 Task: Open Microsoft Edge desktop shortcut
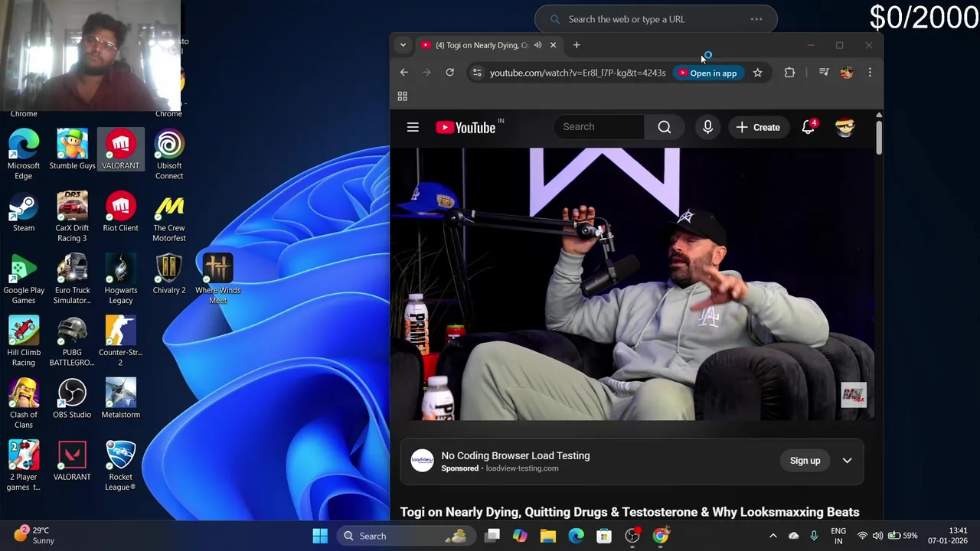coord(24,155)
